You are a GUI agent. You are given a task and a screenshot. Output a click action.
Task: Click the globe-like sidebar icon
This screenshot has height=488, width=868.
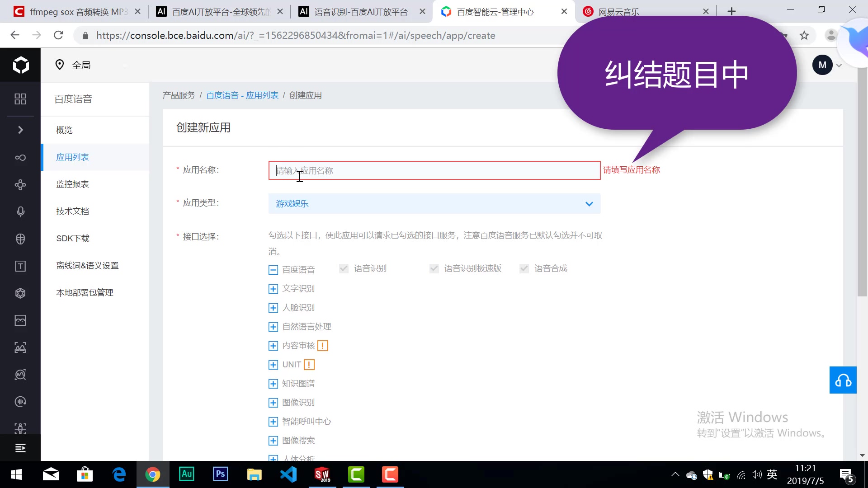(x=20, y=239)
